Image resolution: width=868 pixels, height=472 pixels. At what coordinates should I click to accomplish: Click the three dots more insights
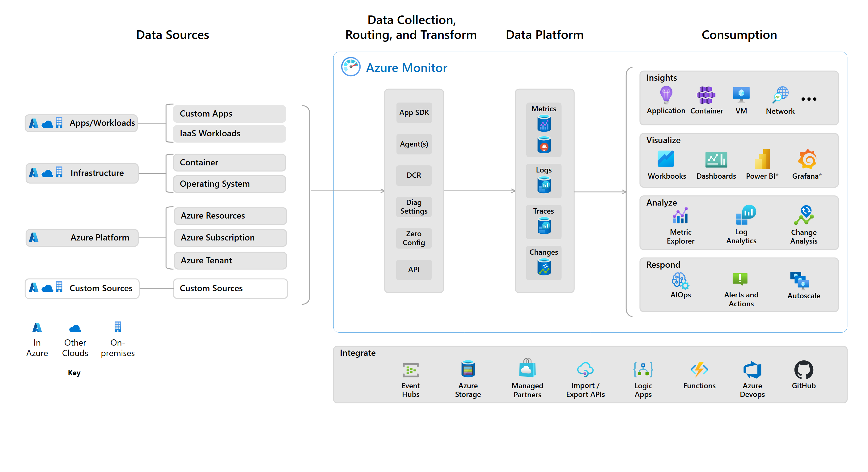[809, 99]
